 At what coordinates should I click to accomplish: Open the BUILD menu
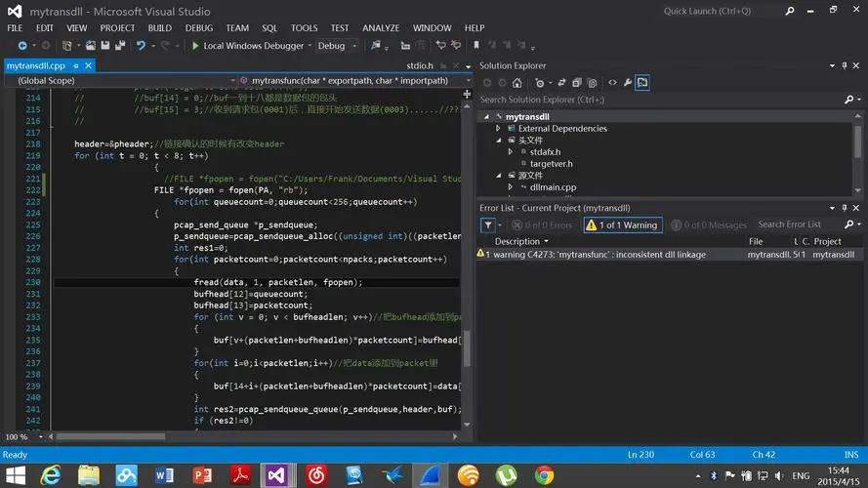(x=159, y=28)
